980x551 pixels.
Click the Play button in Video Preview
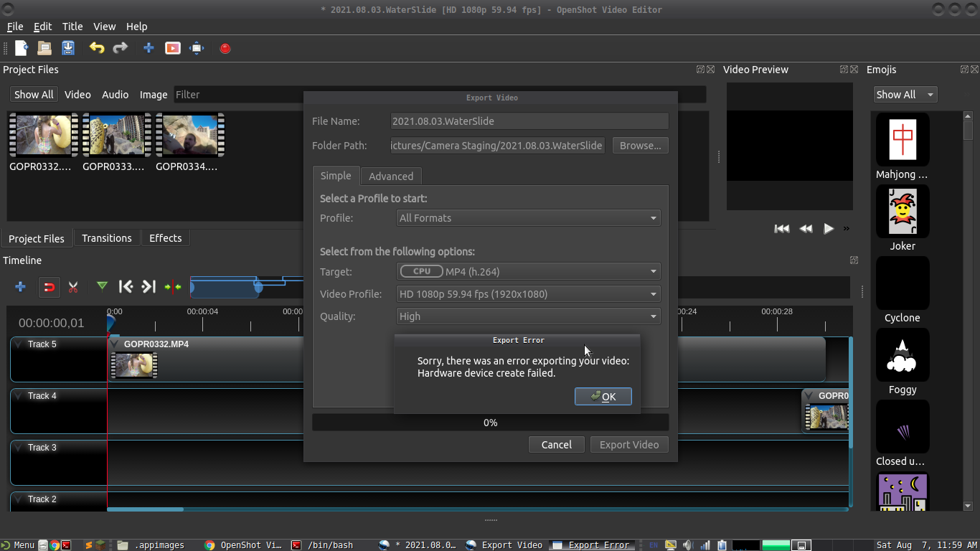coord(829,229)
